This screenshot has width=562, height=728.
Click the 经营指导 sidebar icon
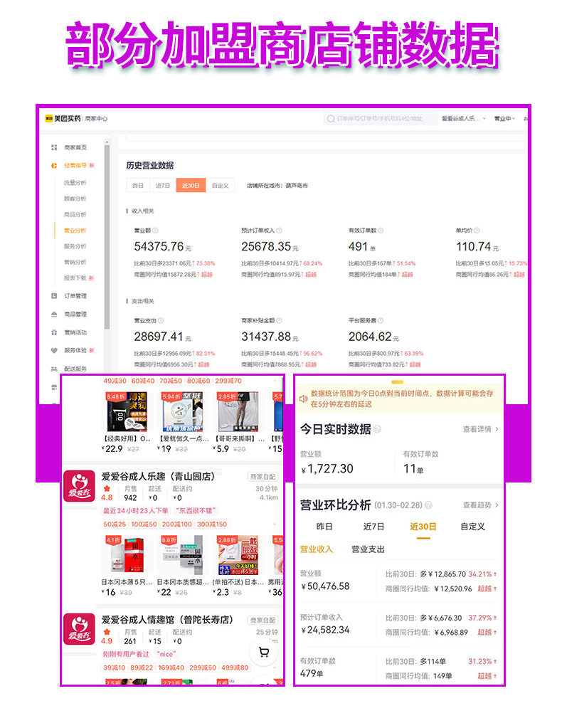click(x=54, y=165)
